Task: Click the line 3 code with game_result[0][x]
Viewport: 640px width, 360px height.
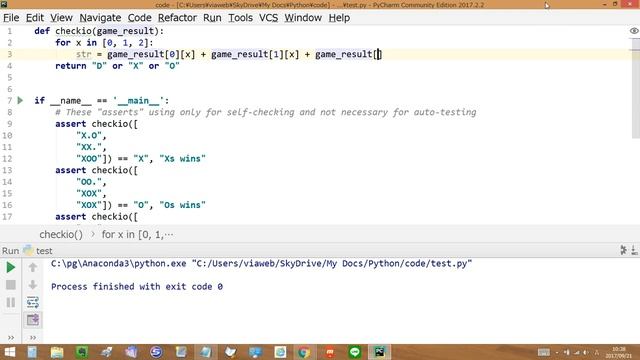Action: [229, 54]
